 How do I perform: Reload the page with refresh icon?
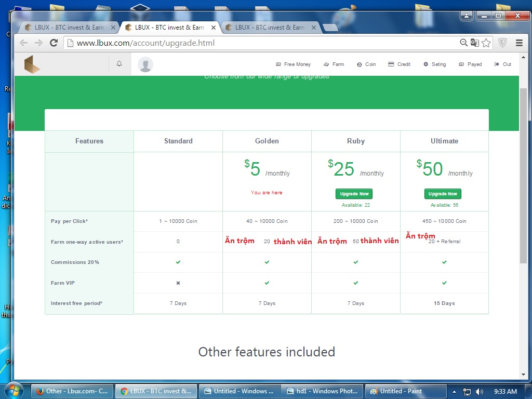(54, 43)
